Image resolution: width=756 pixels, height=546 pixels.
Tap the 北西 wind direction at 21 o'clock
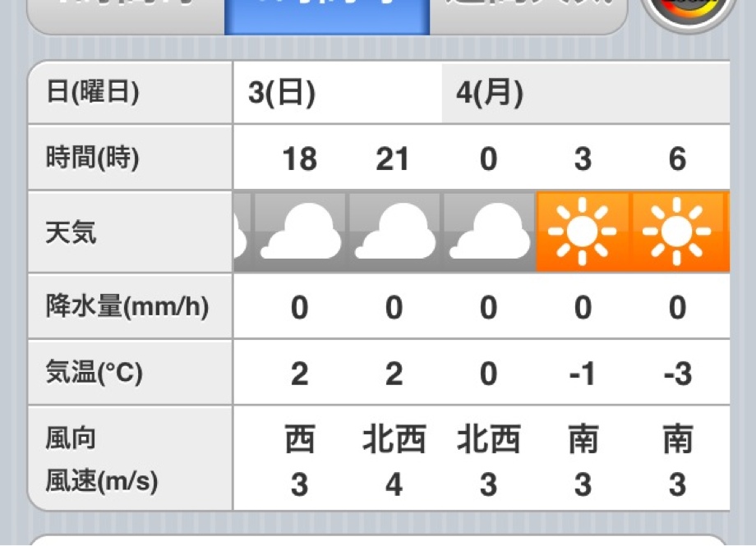[394, 439]
